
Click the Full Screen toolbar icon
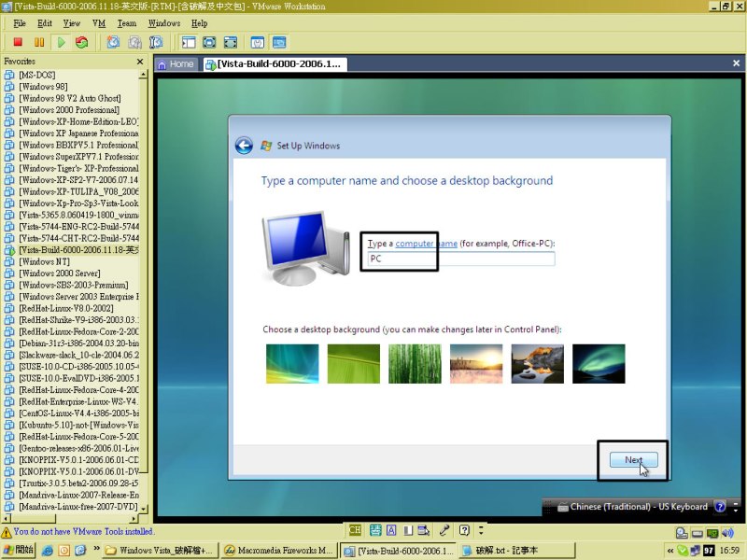point(231,42)
